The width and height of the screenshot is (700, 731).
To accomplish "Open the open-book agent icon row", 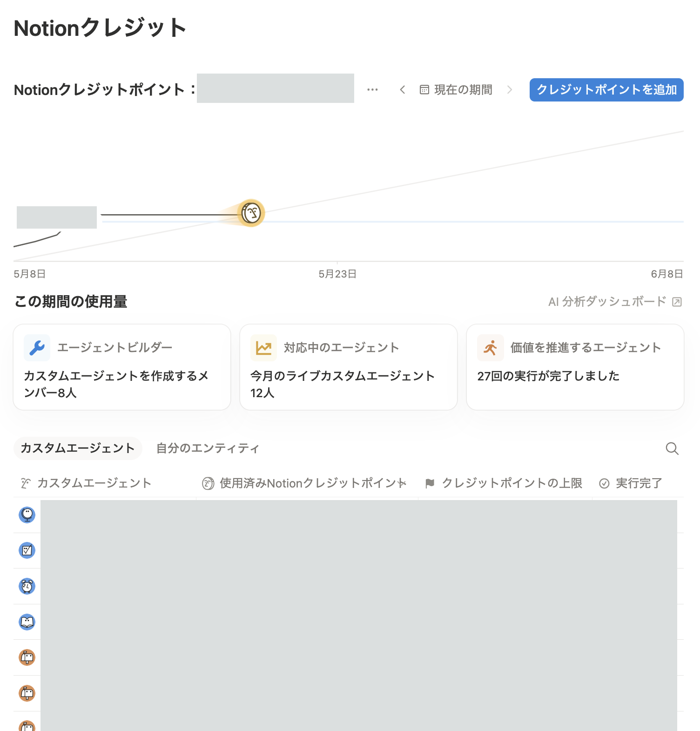I will (x=27, y=622).
